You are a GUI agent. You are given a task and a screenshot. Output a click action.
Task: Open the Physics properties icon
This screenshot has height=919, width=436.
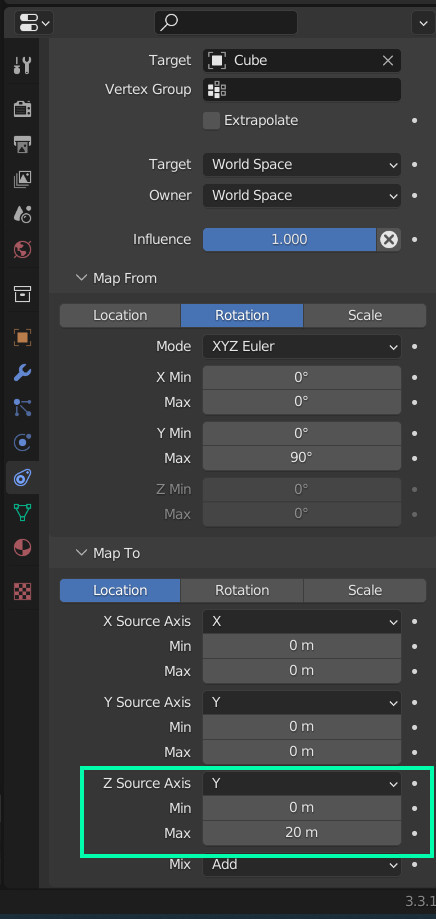(22, 443)
